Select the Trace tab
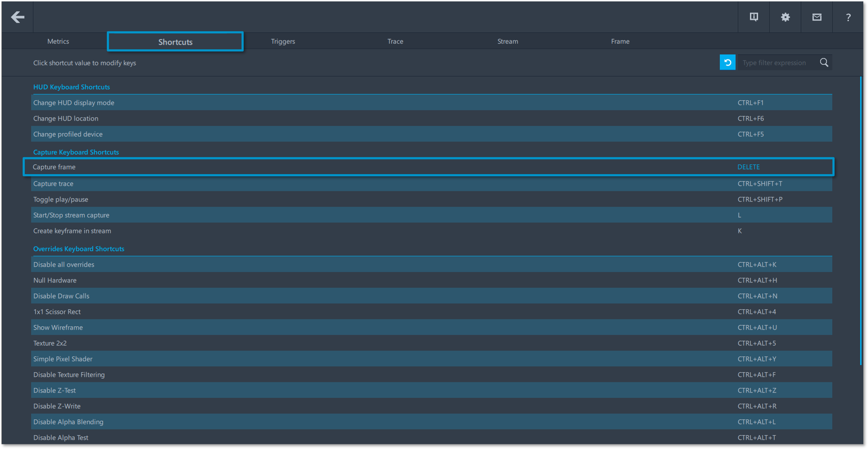Image resolution: width=868 pixels, height=449 pixels. pos(395,41)
